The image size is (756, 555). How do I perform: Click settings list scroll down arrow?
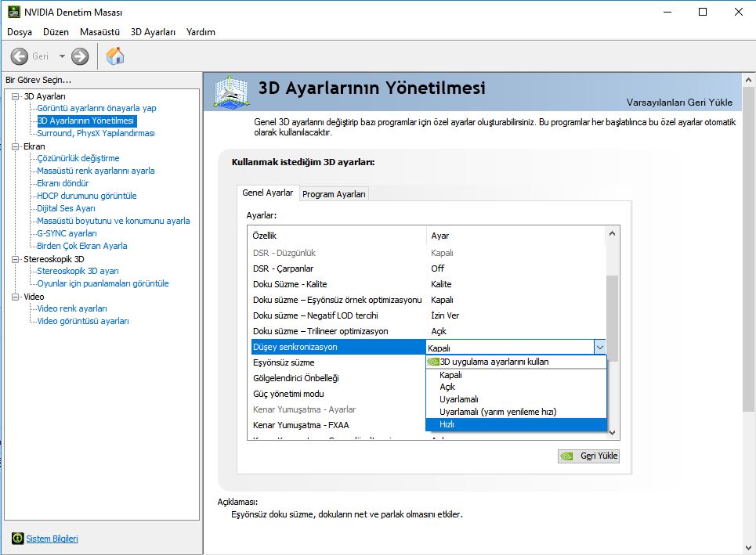click(613, 433)
